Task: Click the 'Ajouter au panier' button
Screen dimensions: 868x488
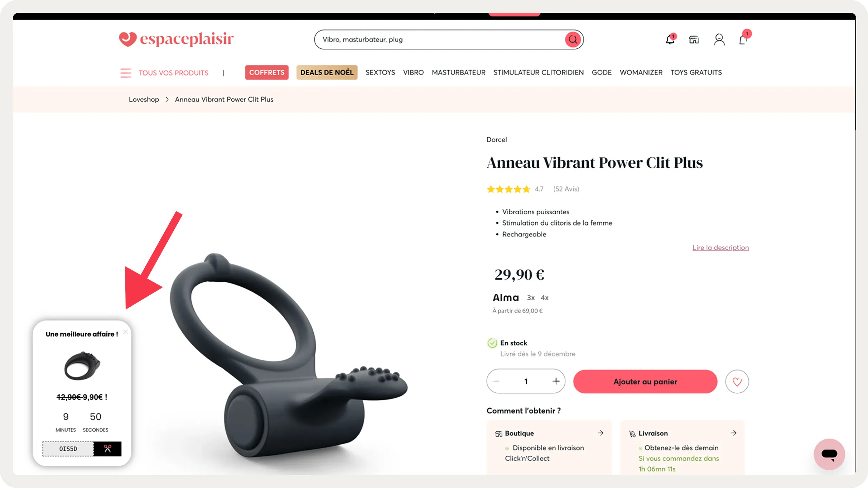Action: 645,382
